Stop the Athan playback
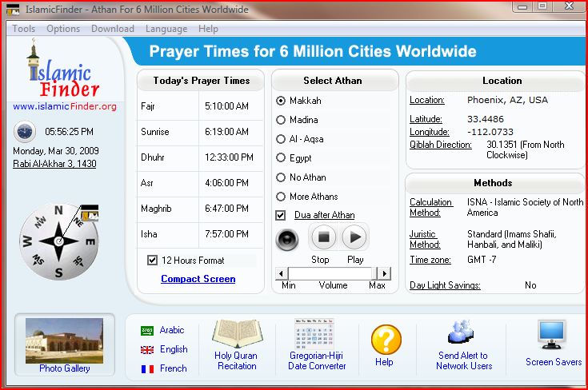The width and height of the screenshot is (588, 390). pyautogui.click(x=324, y=237)
